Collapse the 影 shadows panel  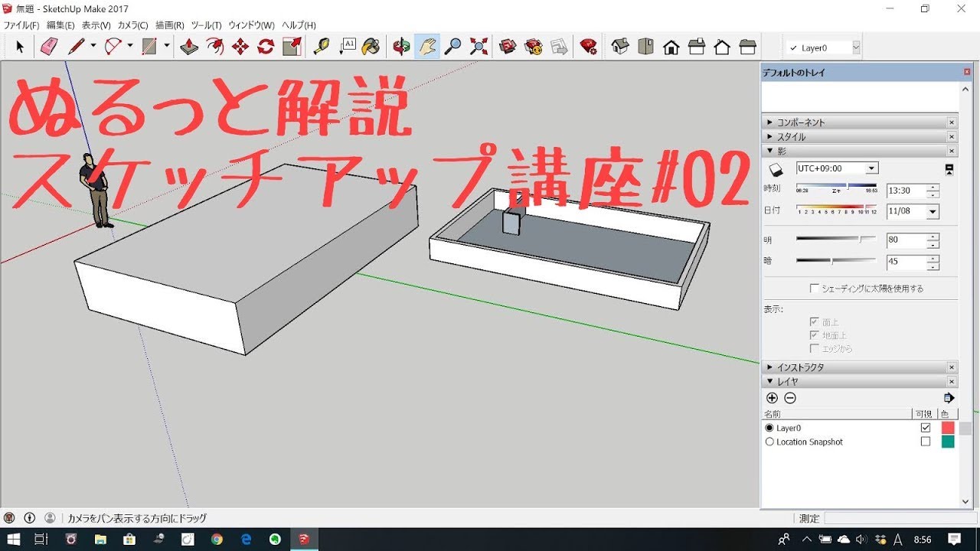pos(769,152)
